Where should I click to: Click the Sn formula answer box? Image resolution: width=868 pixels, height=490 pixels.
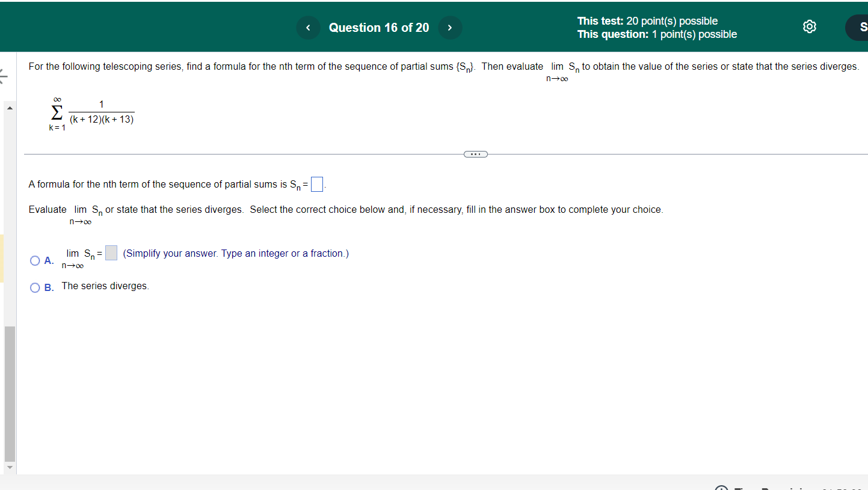pos(317,184)
